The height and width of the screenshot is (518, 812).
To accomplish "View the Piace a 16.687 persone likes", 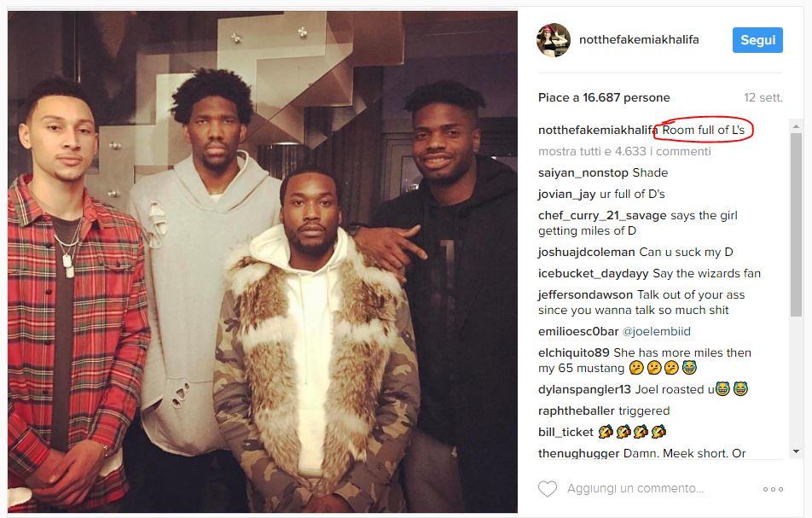I will [604, 97].
